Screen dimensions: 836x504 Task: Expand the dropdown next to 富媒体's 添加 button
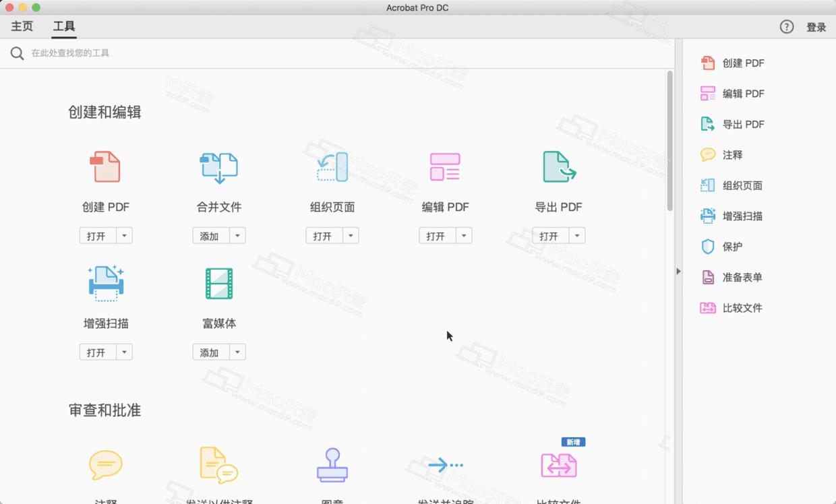237,352
